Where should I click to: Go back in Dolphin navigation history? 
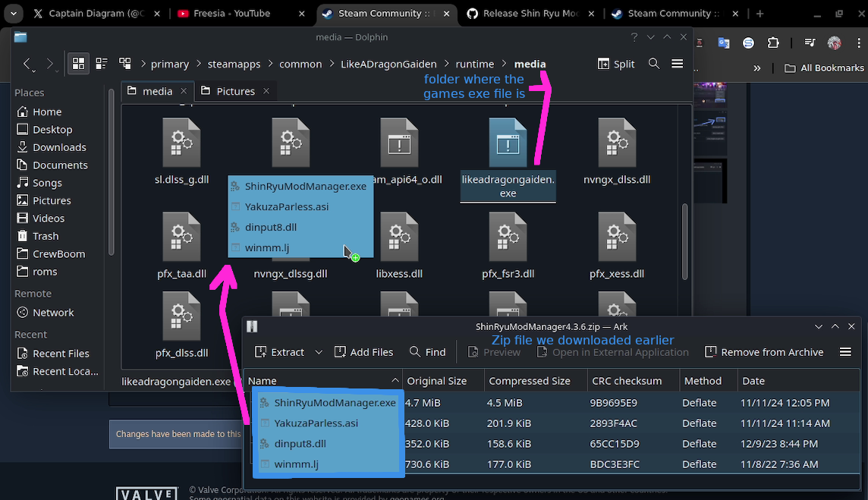click(27, 64)
